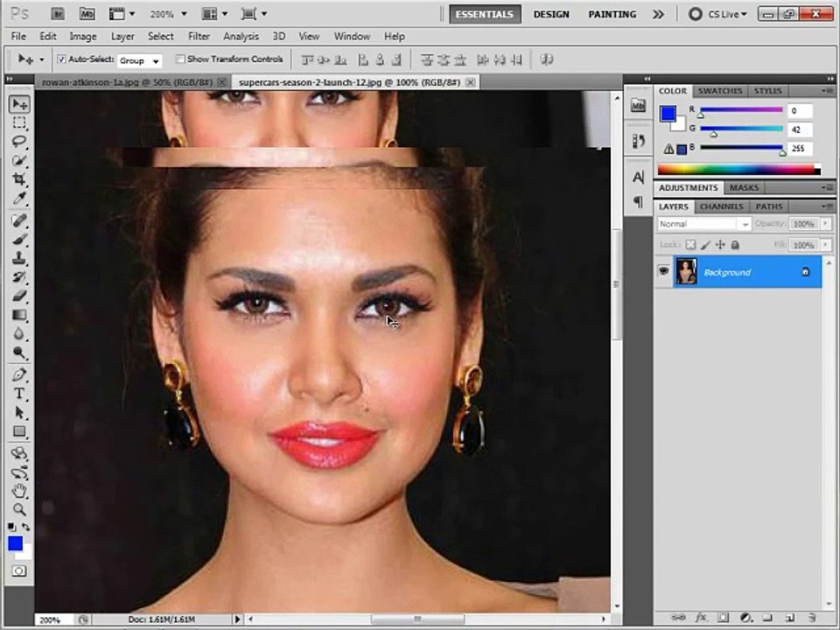This screenshot has width=840, height=630.
Task: Uncheck the Auto-Select checkbox
Action: point(61,59)
